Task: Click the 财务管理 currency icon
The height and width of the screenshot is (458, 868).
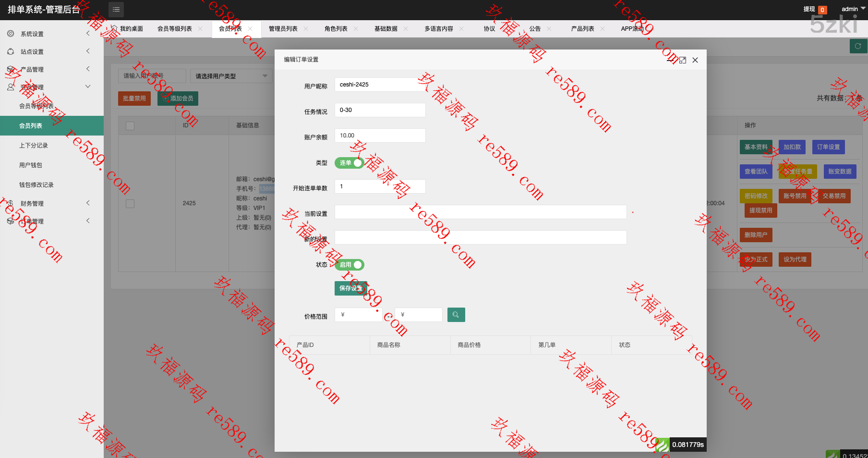Action: [11, 203]
